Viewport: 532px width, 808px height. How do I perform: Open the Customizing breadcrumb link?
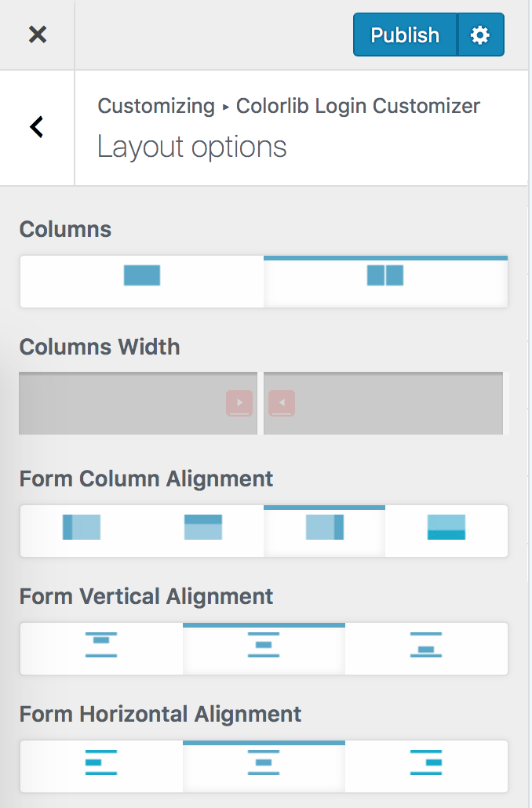(x=156, y=106)
